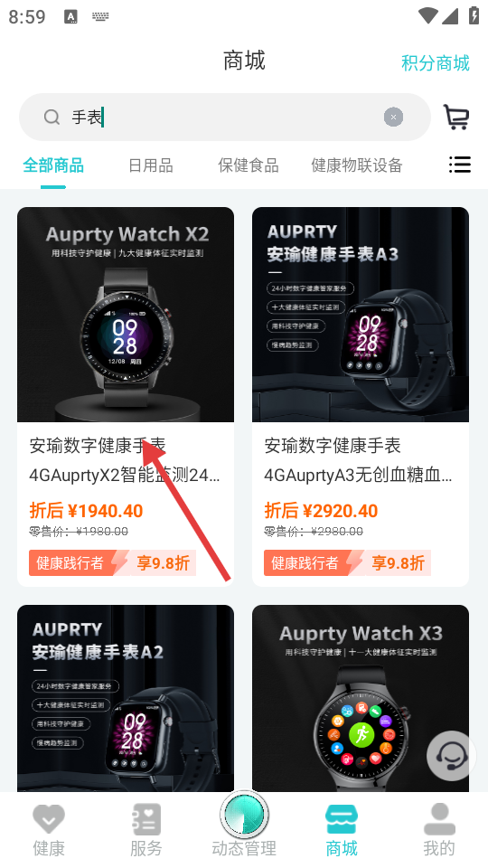Open the 服务 bottom navigation icon

point(146,819)
